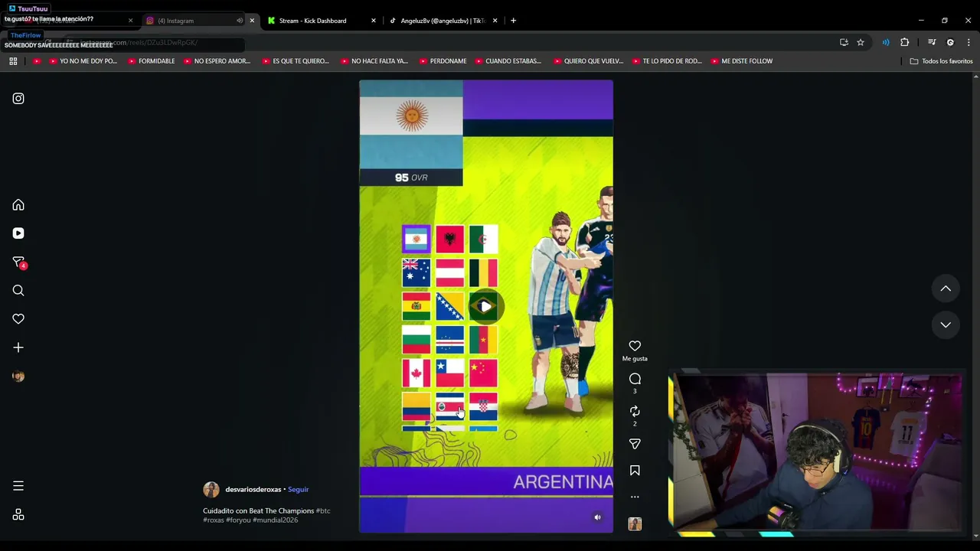This screenshot has width=980, height=551.
Task: Open Search in the Instagram sidebar
Action: (x=18, y=291)
